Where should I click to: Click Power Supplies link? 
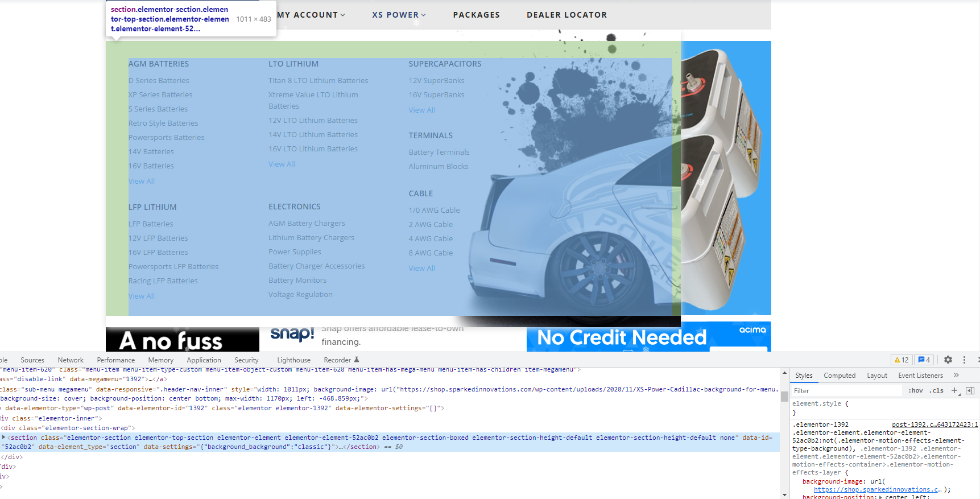[x=295, y=252]
